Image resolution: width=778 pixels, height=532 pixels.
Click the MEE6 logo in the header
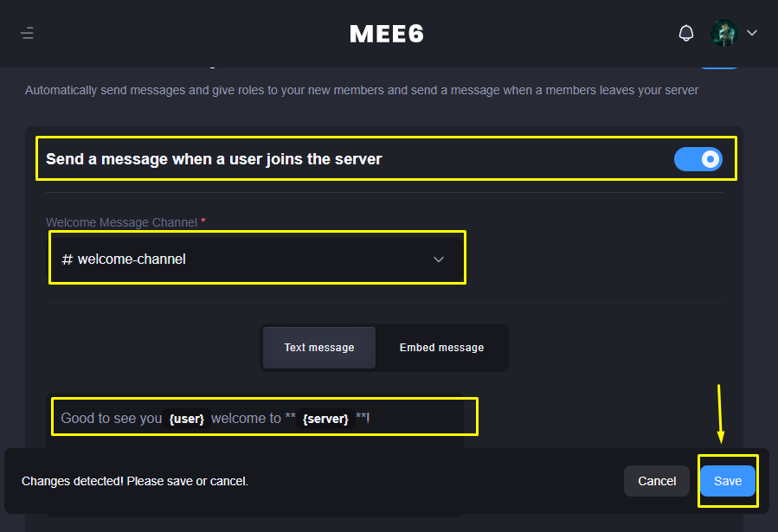(x=387, y=34)
